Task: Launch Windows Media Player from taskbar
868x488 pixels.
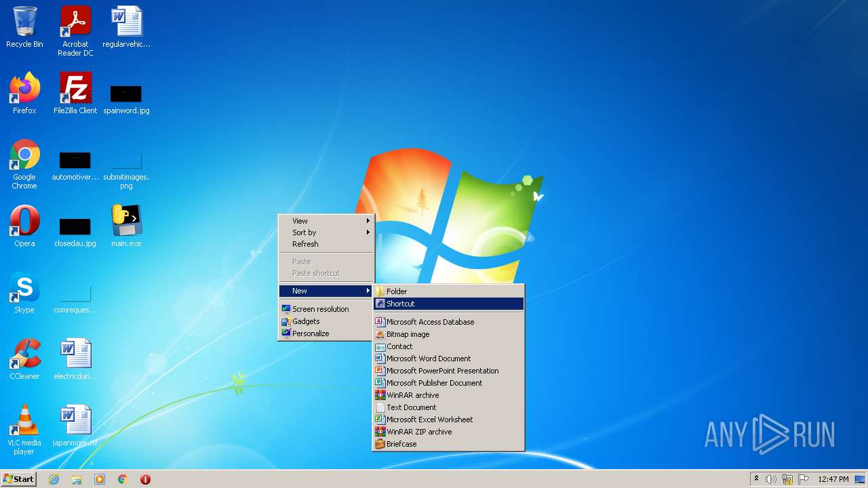Action: pyautogui.click(x=100, y=479)
